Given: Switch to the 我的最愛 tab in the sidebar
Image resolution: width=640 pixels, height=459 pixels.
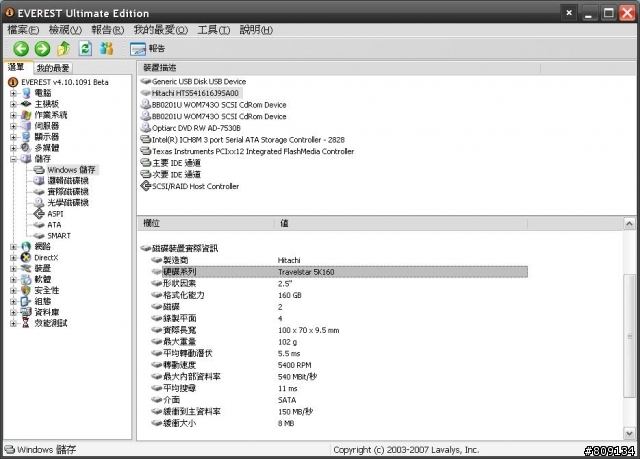Looking at the screenshot, I should point(53,68).
